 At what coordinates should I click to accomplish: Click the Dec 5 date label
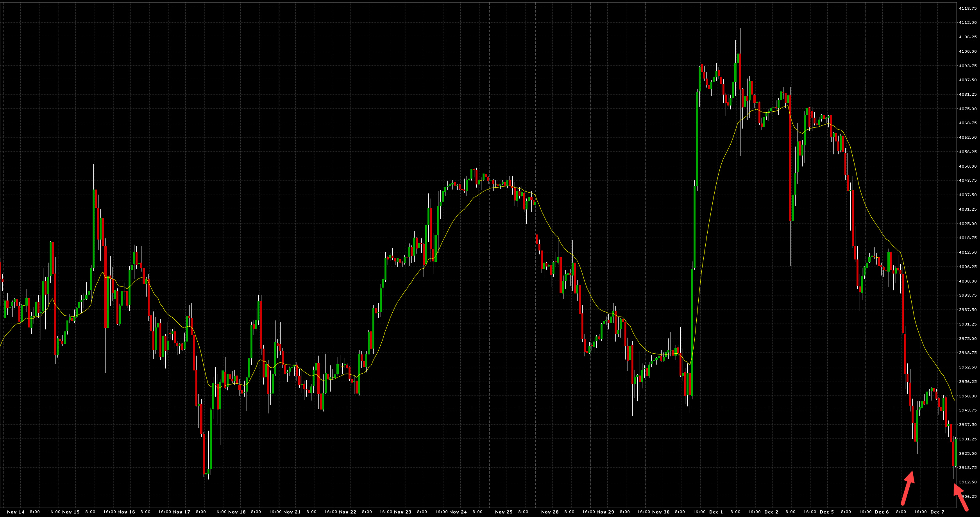coord(826,512)
